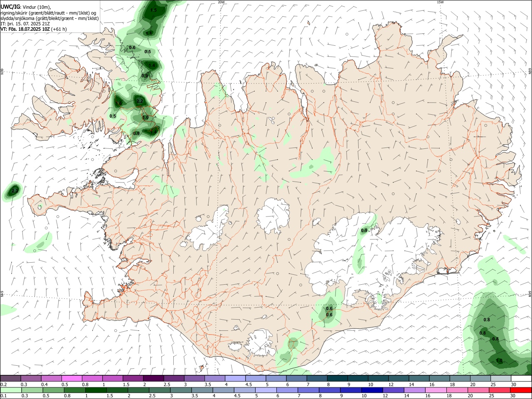Click the bright red swatch labeled 30 in lower legend

pyautogui.click(x=521, y=390)
